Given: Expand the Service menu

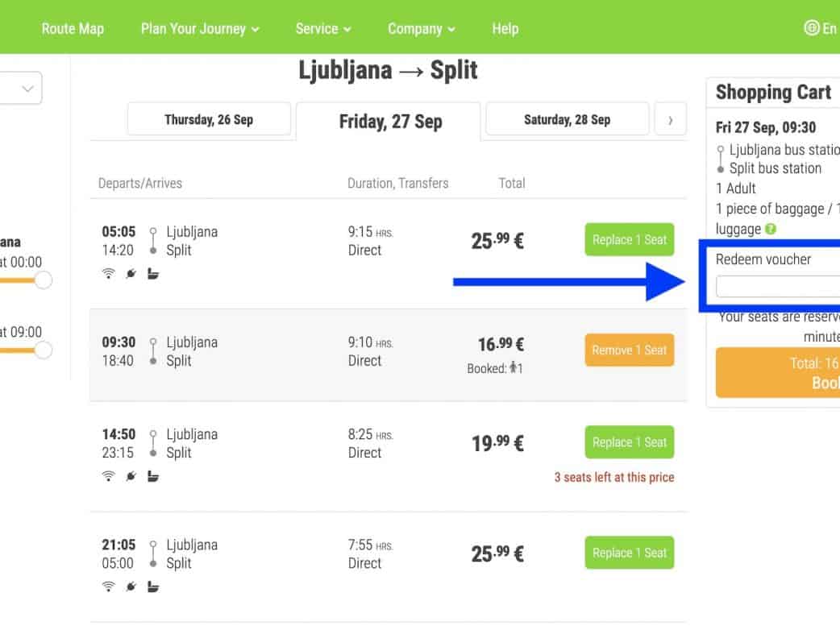Looking at the screenshot, I should (x=323, y=28).
